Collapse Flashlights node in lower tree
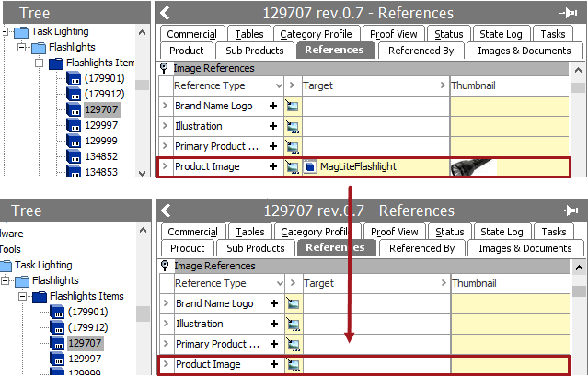 coord(6,281)
